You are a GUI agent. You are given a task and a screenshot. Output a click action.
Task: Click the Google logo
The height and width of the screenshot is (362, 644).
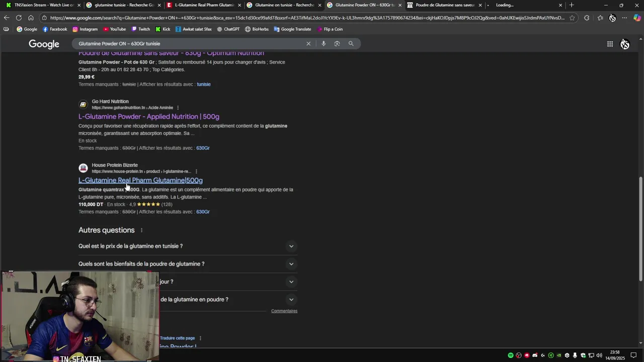[x=44, y=44]
